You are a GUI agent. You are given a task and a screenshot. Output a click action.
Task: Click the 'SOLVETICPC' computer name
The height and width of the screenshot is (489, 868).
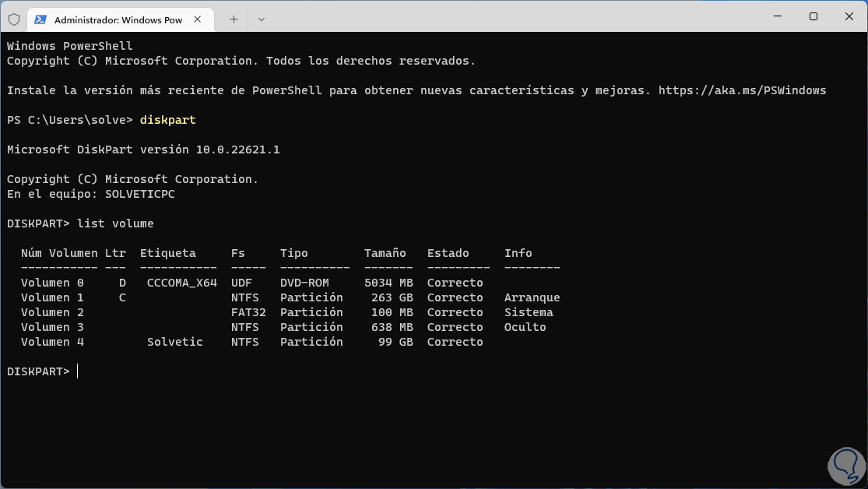click(x=140, y=194)
